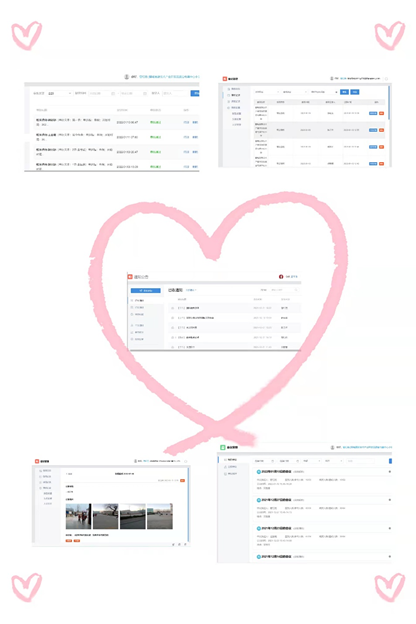Expand the first record card arrow in bottom-right panel
416x624 pixels.
[389, 472]
